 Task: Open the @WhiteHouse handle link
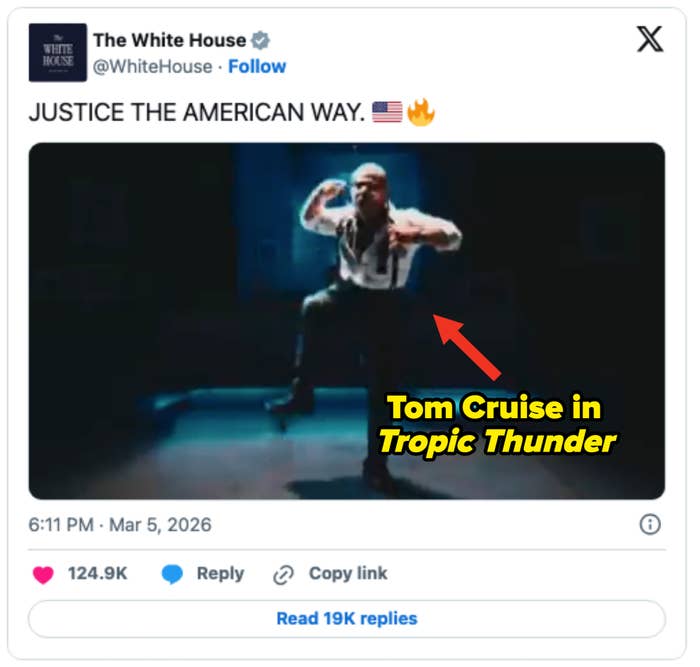click(x=153, y=67)
